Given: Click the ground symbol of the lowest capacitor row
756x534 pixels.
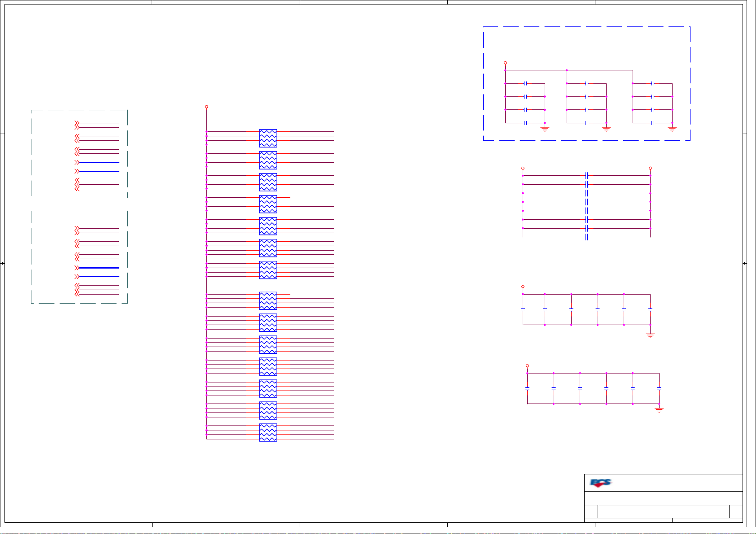Looking at the screenshot, I should 659,410.
